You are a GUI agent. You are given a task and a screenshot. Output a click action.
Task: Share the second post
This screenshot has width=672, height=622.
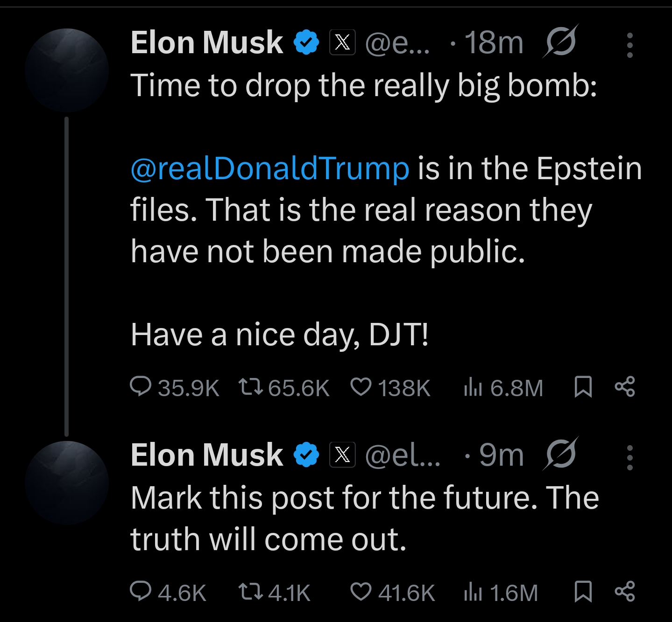pyautogui.click(x=625, y=592)
